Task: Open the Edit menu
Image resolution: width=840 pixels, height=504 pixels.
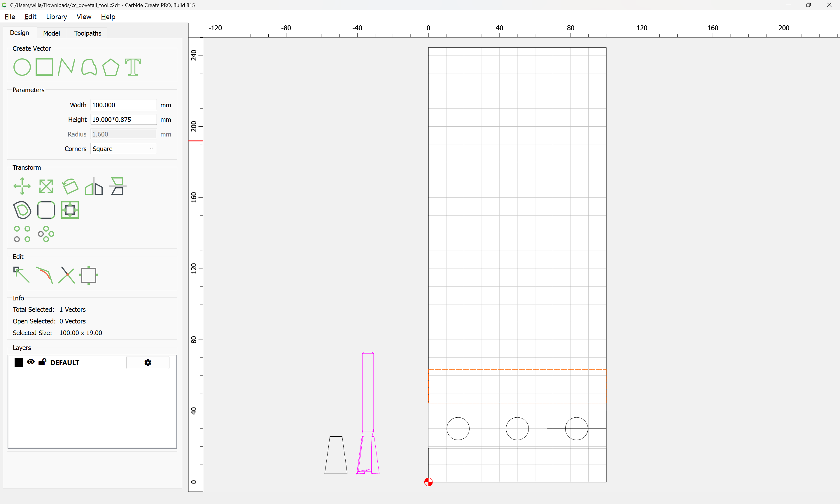Action: (x=30, y=17)
